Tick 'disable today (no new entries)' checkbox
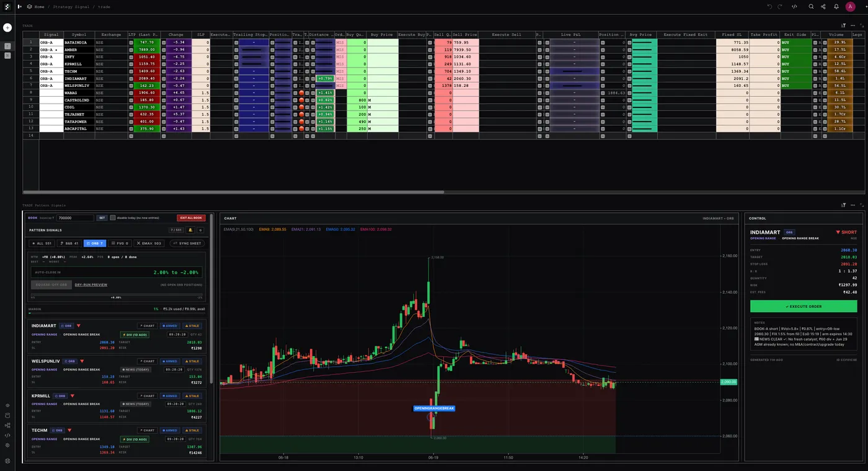Viewport: 868px width, 471px height. [113, 218]
